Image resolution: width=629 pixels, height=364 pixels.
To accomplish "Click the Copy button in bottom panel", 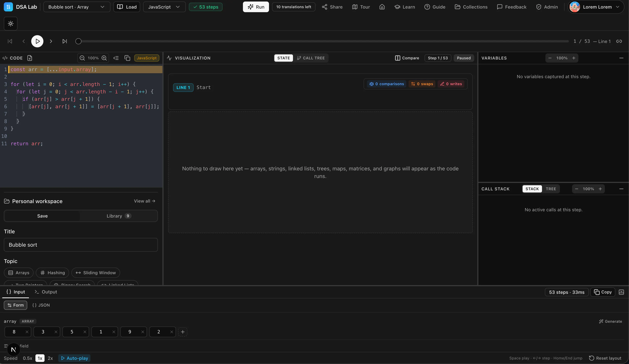I will pos(603,292).
